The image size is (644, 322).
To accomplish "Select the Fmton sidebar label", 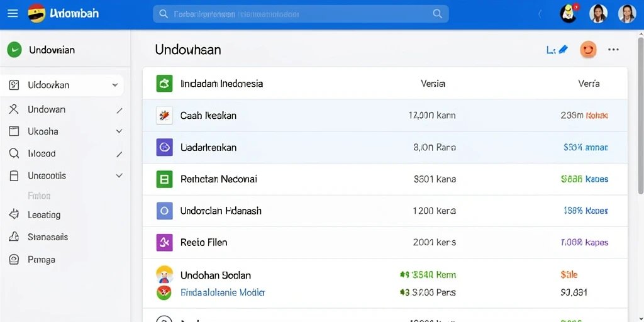I will [x=39, y=196].
